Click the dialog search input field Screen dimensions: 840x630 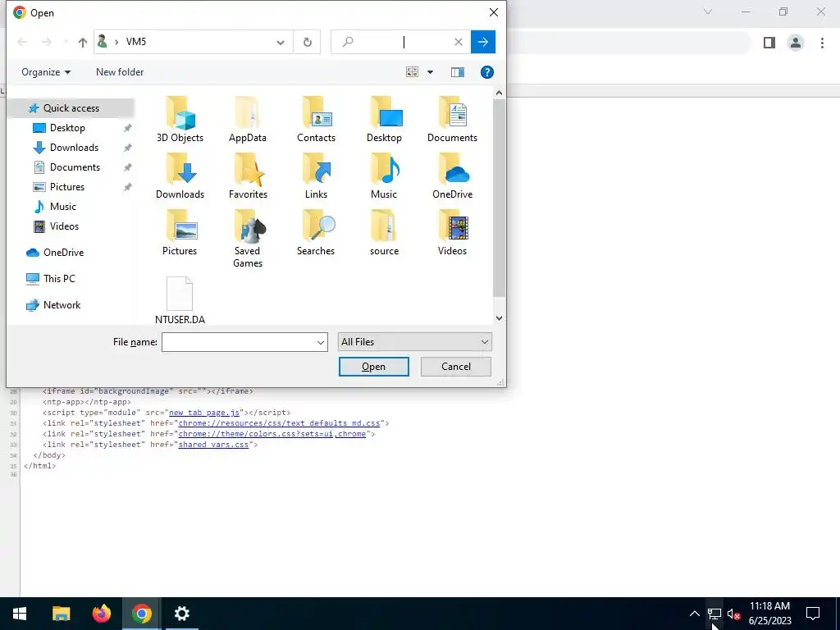[x=402, y=42]
